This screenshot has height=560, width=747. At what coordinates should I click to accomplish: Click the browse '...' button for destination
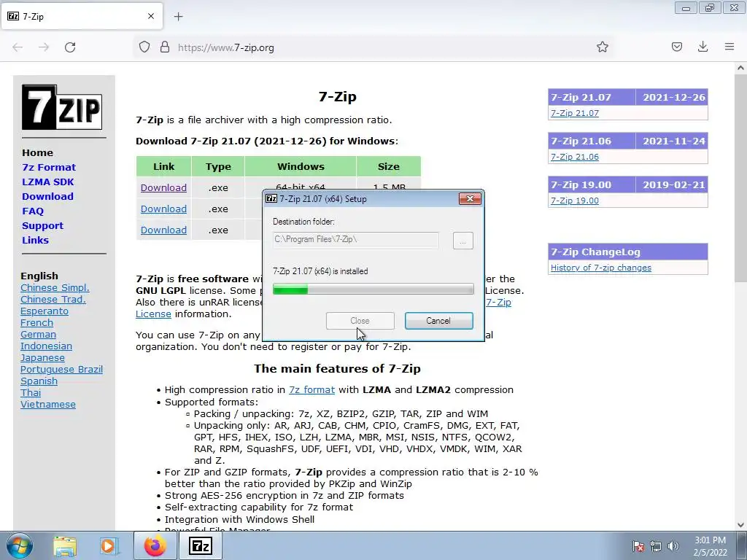tap(462, 241)
